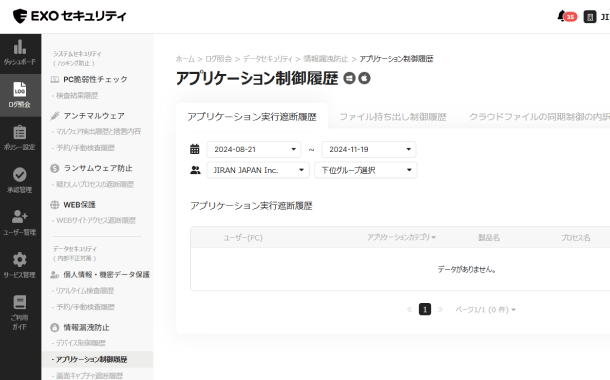
Task: Select page 1 in pagination
Action: [x=425, y=310]
